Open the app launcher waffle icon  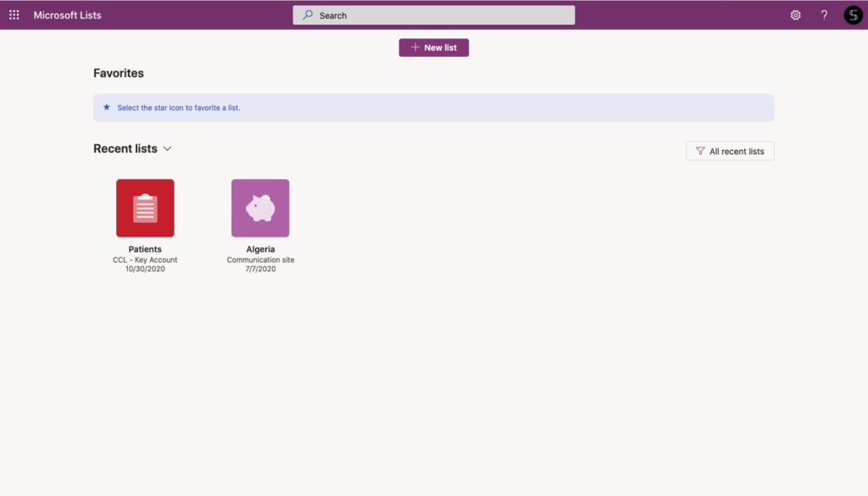(x=14, y=15)
